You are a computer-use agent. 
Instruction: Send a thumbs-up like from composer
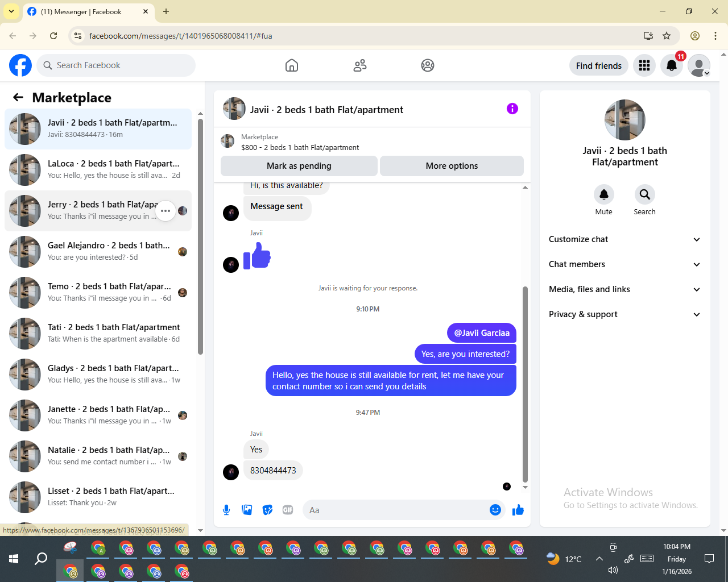(x=518, y=510)
